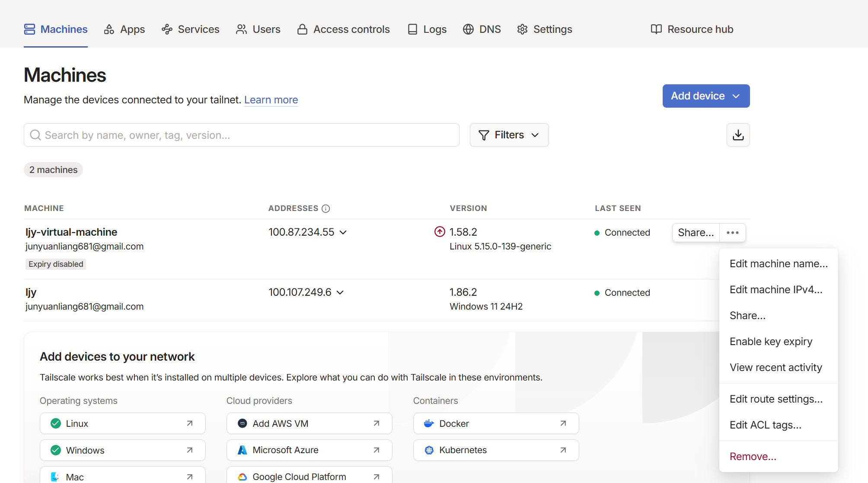The width and height of the screenshot is (868, 483).
Task: Choose Enable key expiry
Action: pyautogui.click(x=779, y=342)
